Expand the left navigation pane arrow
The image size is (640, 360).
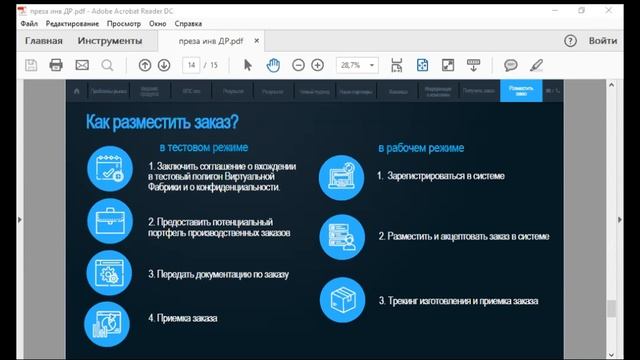(20, 220)
